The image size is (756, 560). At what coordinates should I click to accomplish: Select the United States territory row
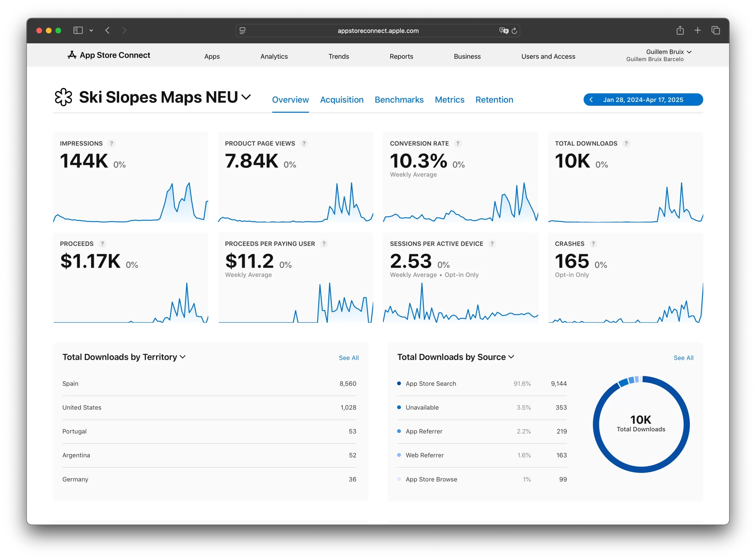(x=209, y=407)
